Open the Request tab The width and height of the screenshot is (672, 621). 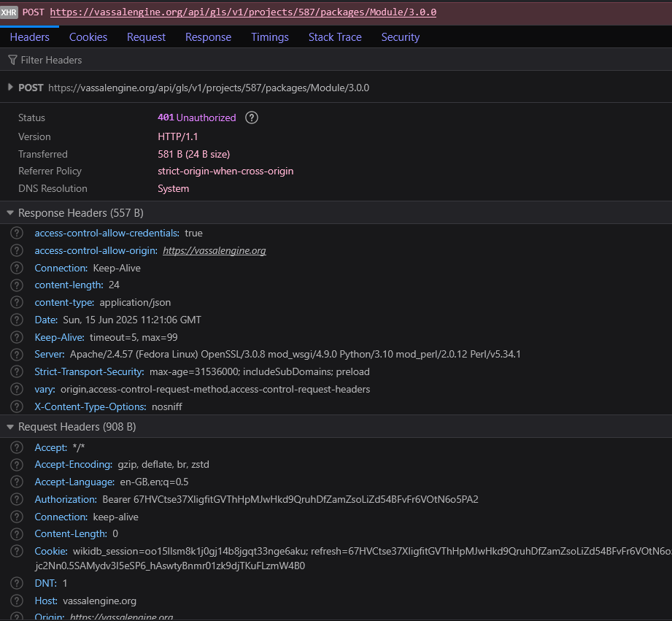pyautogui.click(x=146, y=37)
